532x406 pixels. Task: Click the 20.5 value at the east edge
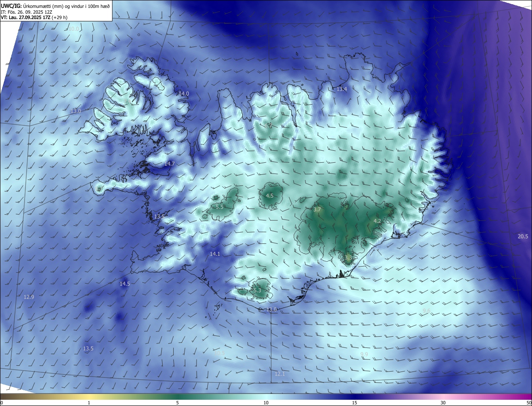pos(523,237)
